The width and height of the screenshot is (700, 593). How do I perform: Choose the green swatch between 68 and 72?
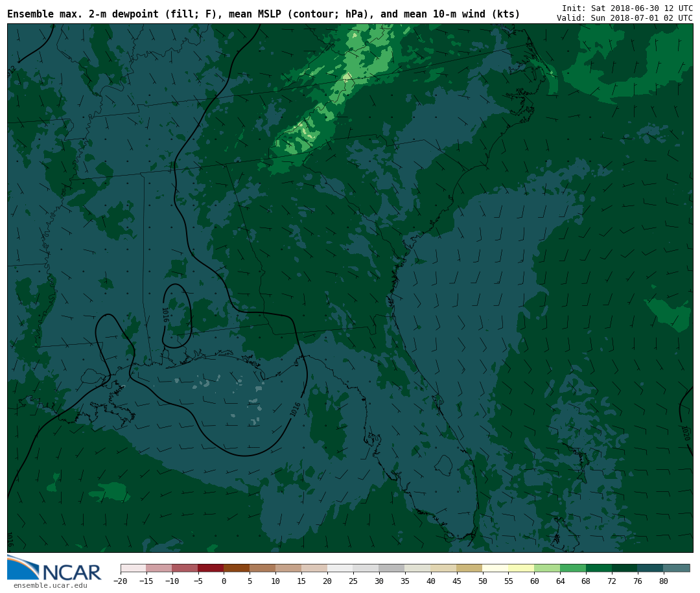(599, 568)
